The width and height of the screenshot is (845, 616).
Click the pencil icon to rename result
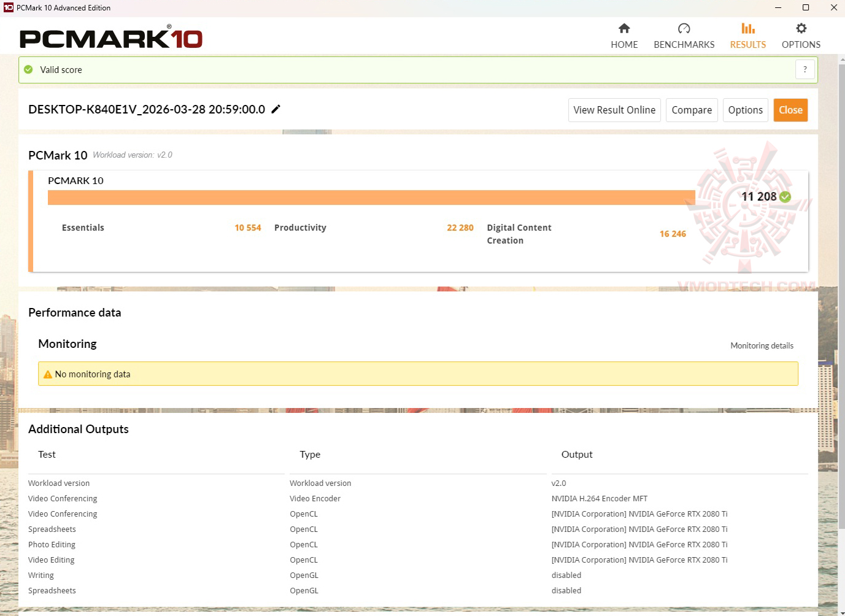276,109
